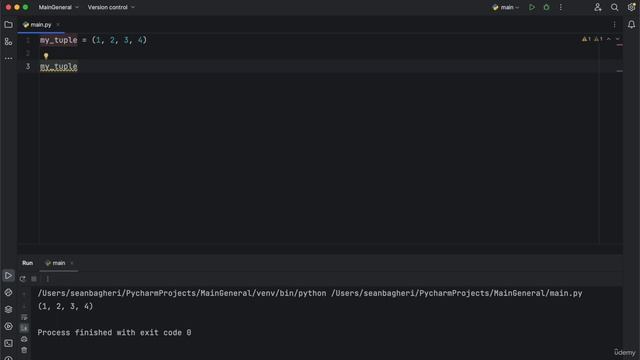Open the Python Packages tool window
The height and width of the screenshot is (360, 640).
pyautogui.click(x=8, y=292)
